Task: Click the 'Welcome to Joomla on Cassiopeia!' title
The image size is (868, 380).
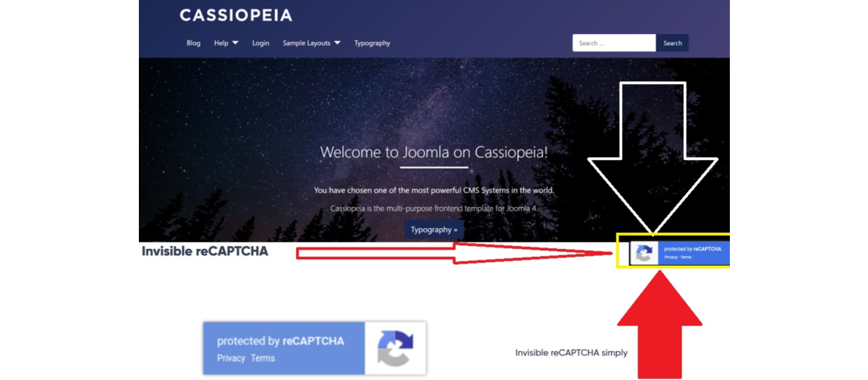Action: [434, 152]
